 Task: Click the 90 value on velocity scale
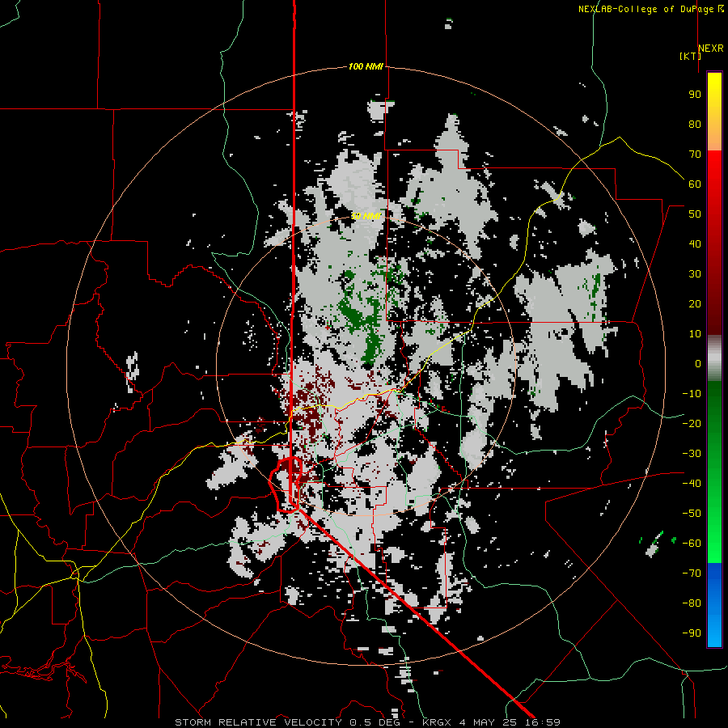tap(695, 95)
